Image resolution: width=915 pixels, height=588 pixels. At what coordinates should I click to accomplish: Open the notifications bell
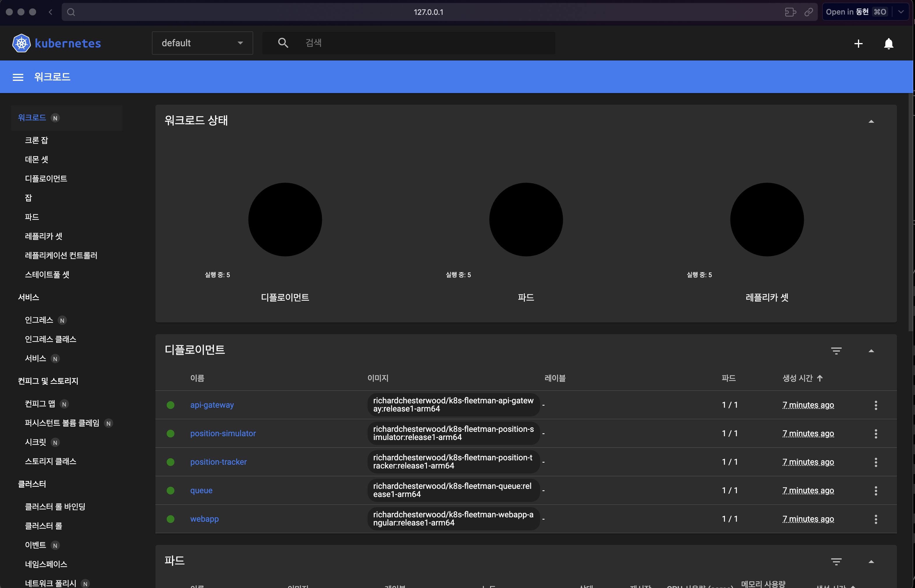pyautogui.click(x=888, y=44)
